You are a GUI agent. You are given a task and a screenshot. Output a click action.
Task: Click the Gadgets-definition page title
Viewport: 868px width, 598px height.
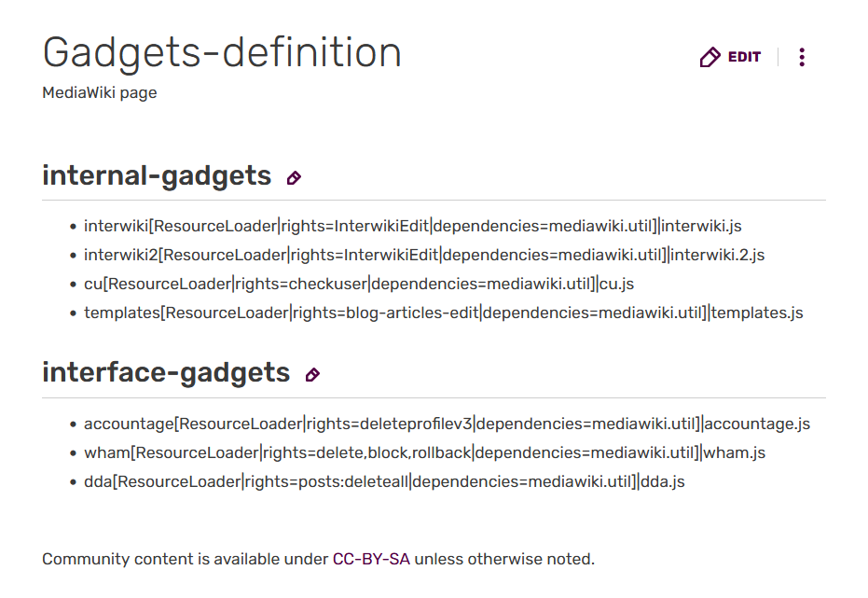tap(222, 52)
